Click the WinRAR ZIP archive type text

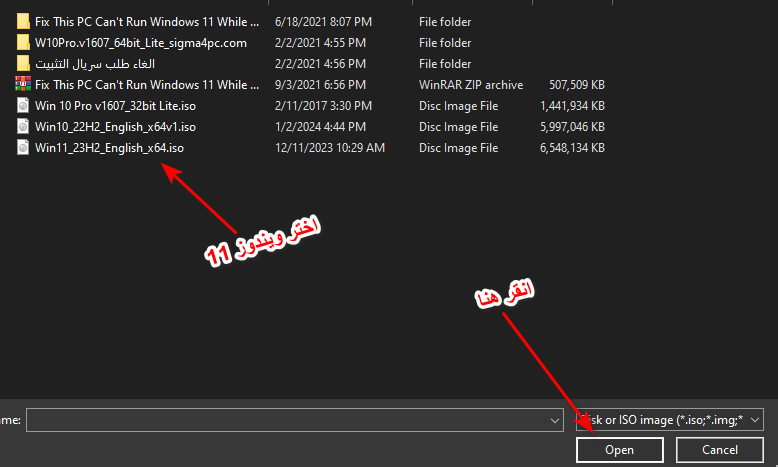tap(471, 85)
